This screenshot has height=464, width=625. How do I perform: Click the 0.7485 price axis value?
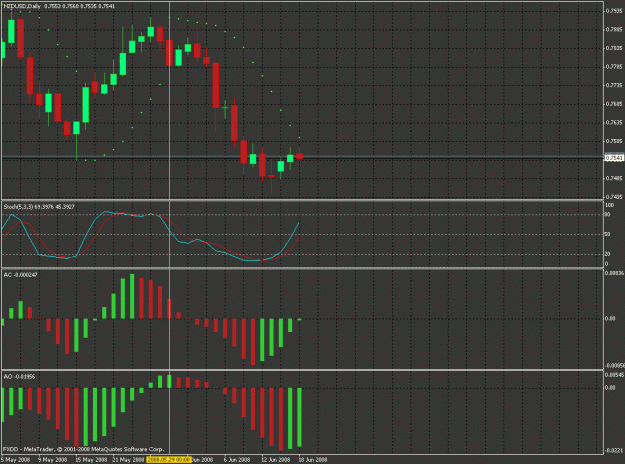click(614, 178)
